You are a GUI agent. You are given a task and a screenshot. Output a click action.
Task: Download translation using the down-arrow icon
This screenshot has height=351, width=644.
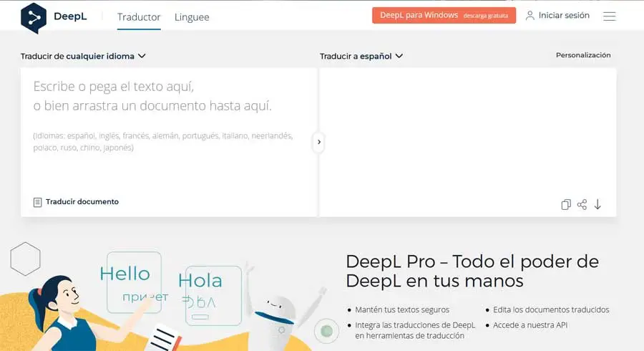pyautogui.click(x=597, y=204)
